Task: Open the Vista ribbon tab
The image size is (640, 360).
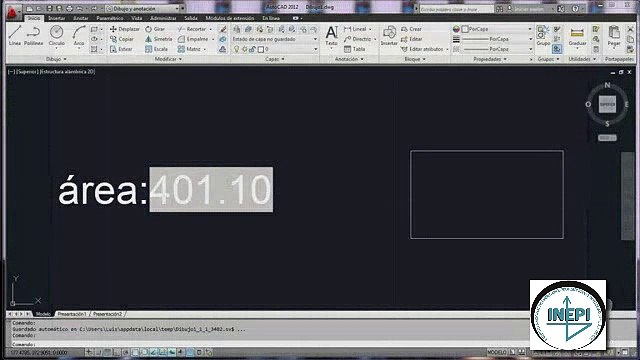Action: (137, 18)
